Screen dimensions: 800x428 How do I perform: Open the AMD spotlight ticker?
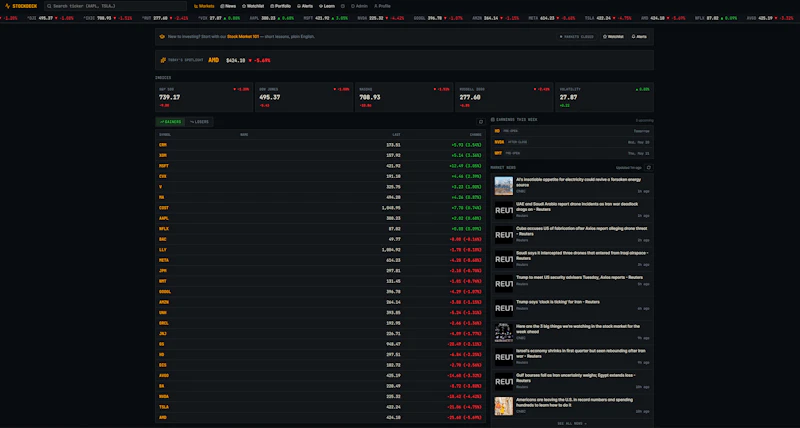pos(214,60)
